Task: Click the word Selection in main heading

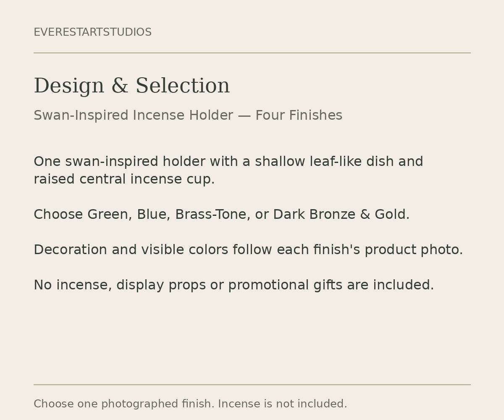Action: [183, 86]
